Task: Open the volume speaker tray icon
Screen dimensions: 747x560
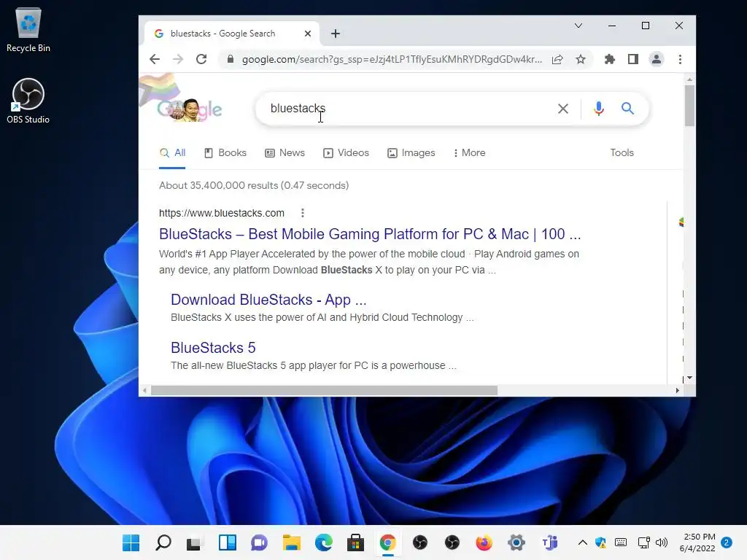Action: 661,542
